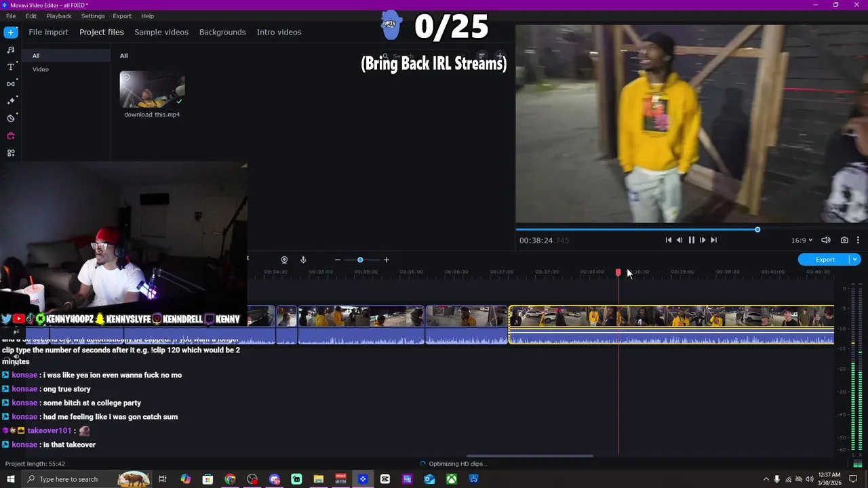This screenshot has height=488, width=868.
Task: Open the notification center icon
Action: point(853,479)
